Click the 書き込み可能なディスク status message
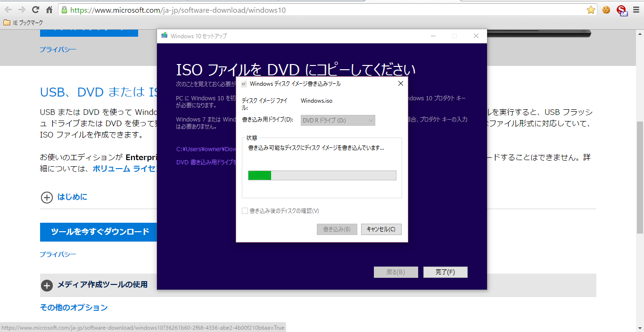 coord(316,148)
